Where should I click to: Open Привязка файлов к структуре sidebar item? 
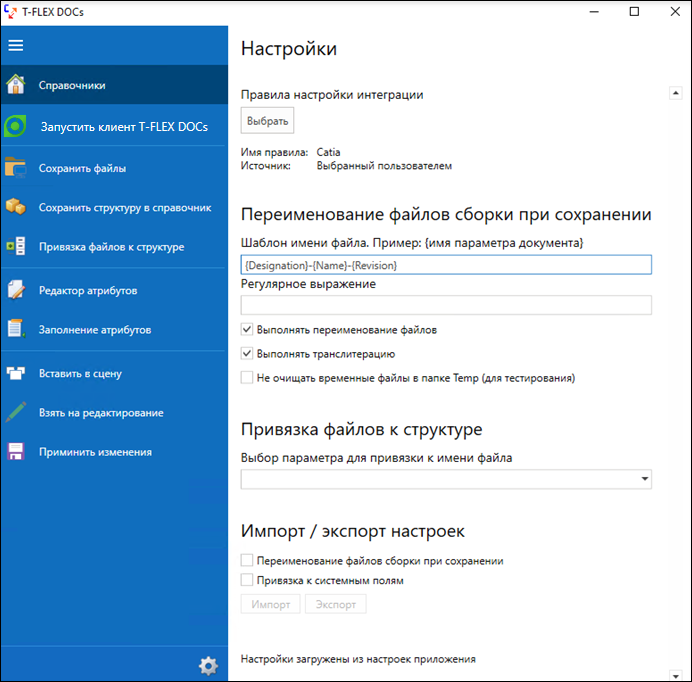114,247
